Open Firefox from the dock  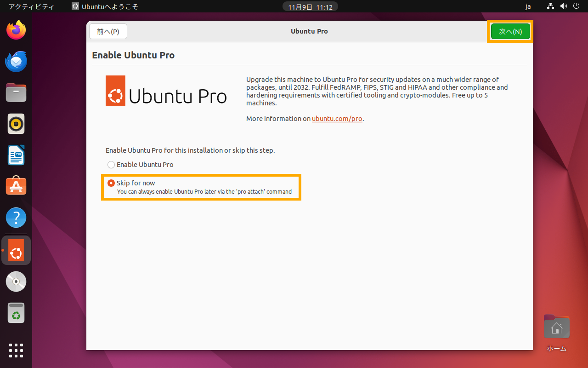pos(16,30)
